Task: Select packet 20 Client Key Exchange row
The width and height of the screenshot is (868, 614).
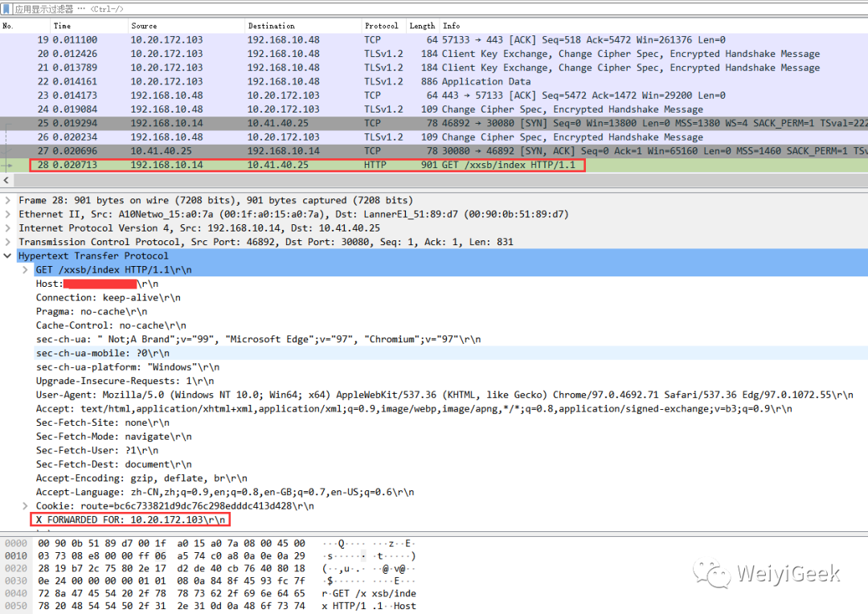Action: pyautogui.click(x=434, y=54)
